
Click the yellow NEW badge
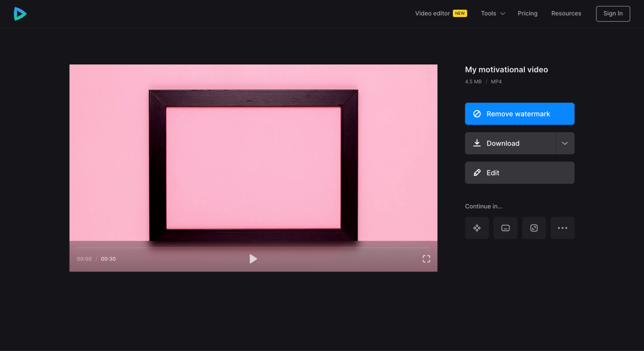[460, 13]
